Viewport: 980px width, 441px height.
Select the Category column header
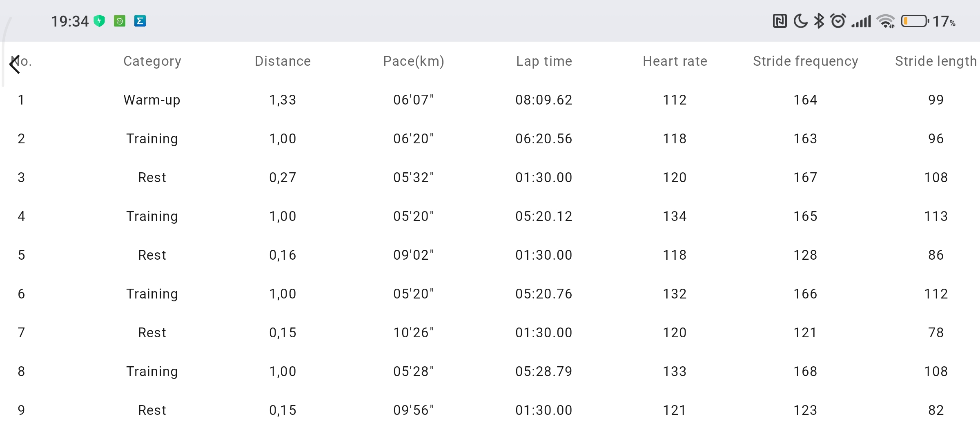(x=152, y=61)
